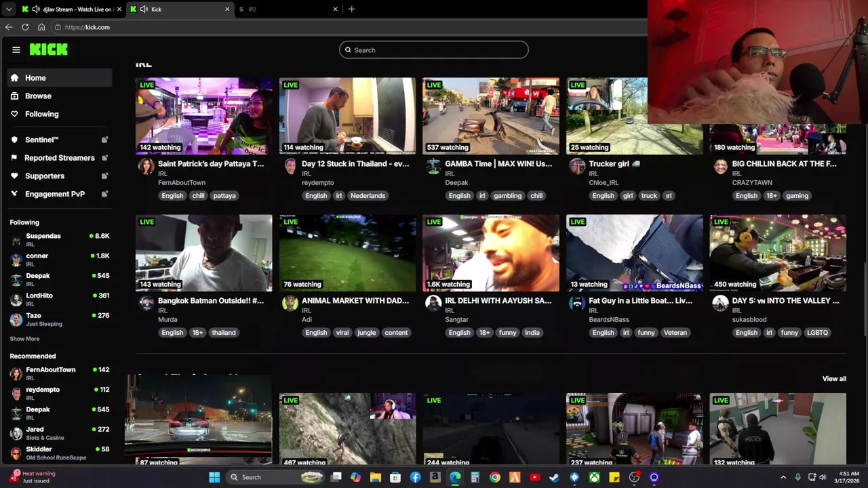This screenshot has height=488, width=868.
Task: Open LordHito channel in Following list
Action: (x=60, y=299)
